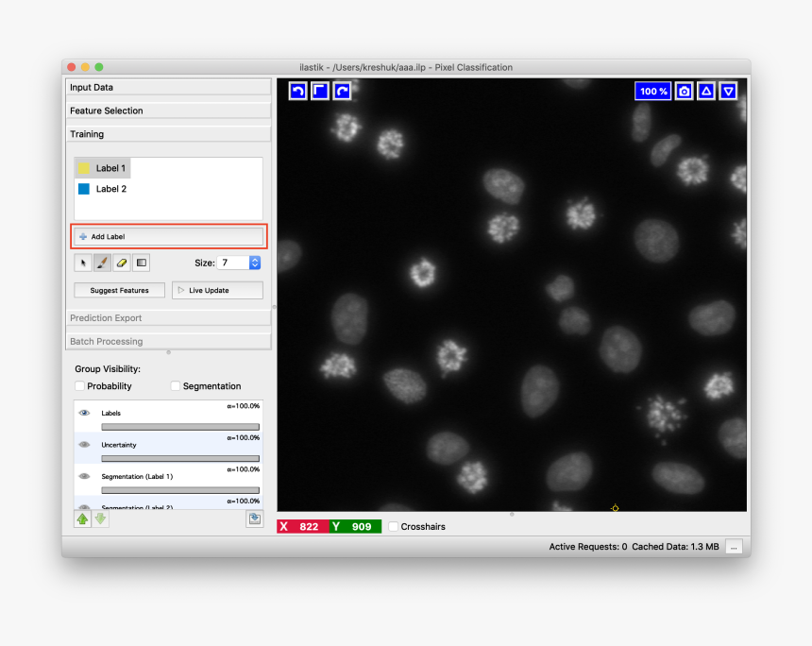Rotate the image view clockwise
Screen dimensions: 812x646
pos(343,92)
